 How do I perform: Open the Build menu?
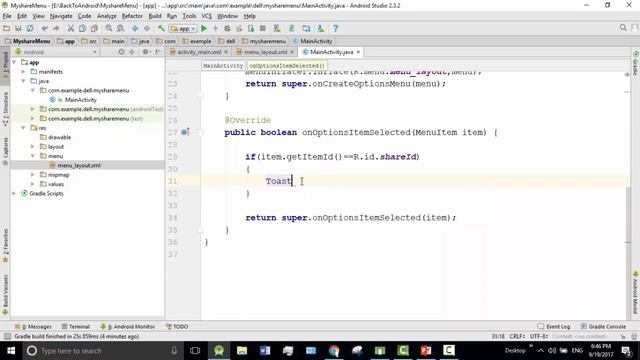click(x=155, y=16)
